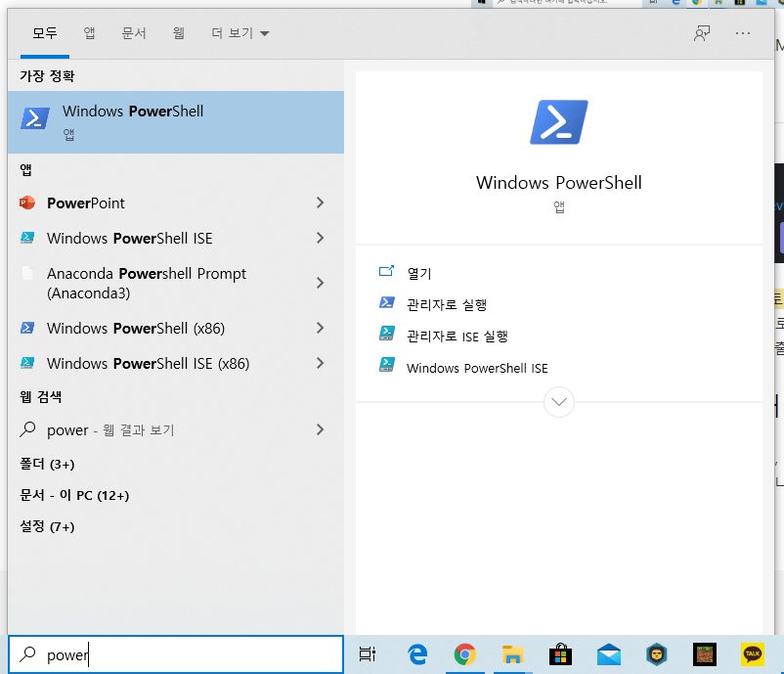Select power - 웹 결과 보기 text
Viewport: 784px width, 674px height.
110,429
